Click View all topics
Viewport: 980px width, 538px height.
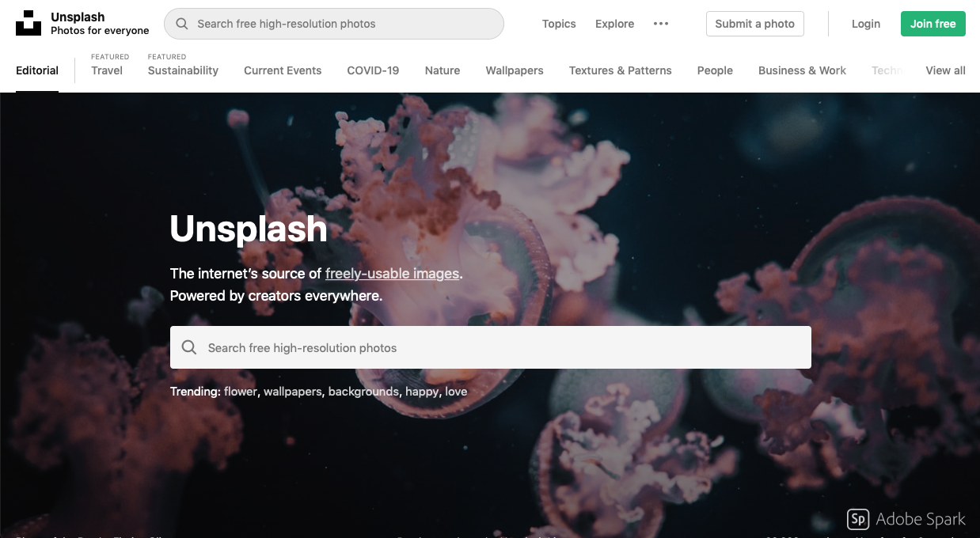coord(945,70)
